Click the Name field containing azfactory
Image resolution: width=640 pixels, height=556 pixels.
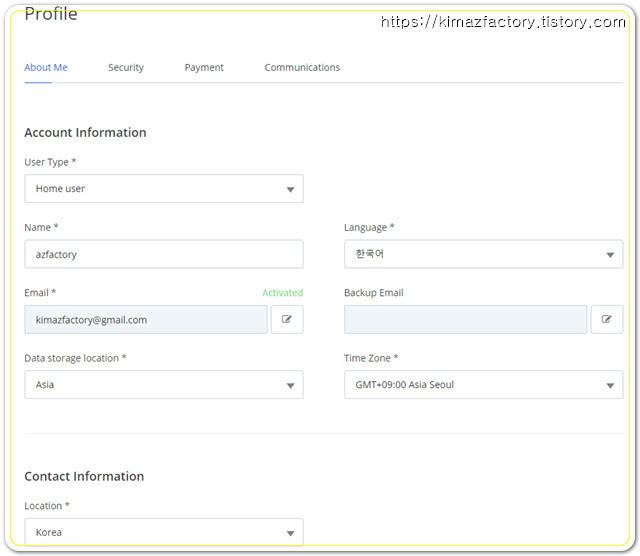[164, 254]
